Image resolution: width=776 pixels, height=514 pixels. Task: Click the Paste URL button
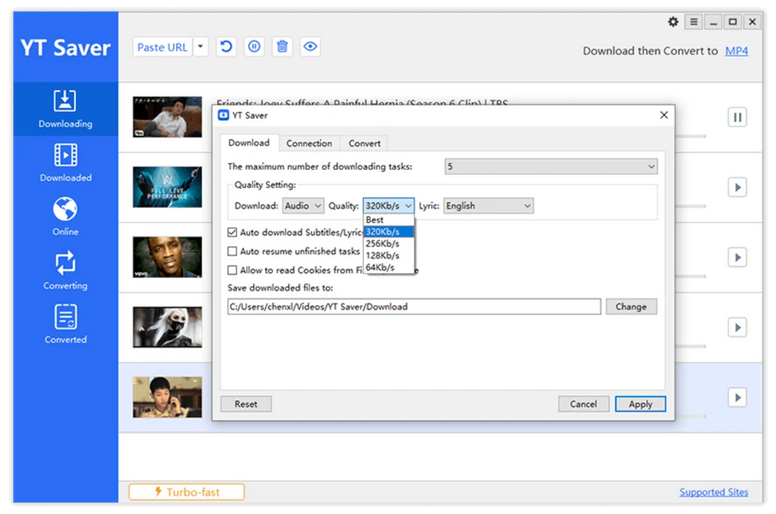click(x=162, y=47)
